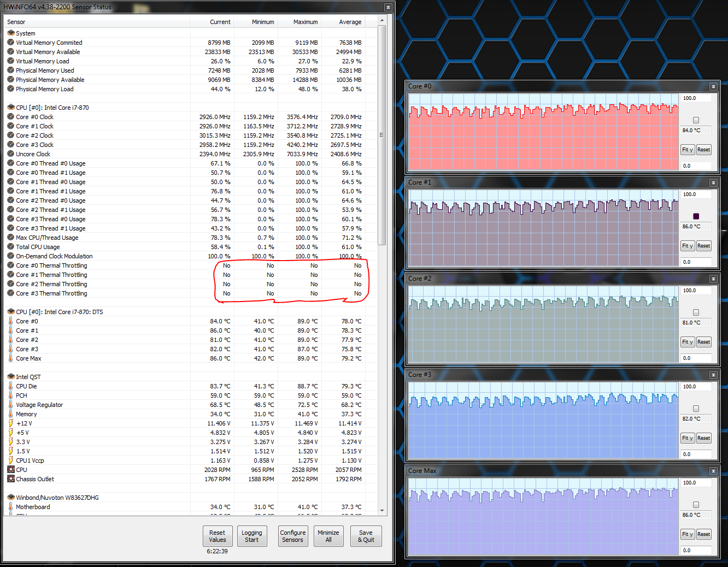Viewport: 728px width, 567px height.
Task: Click icon beside Core #0 Thermal Throttling
Action: [x=10, y=265]
